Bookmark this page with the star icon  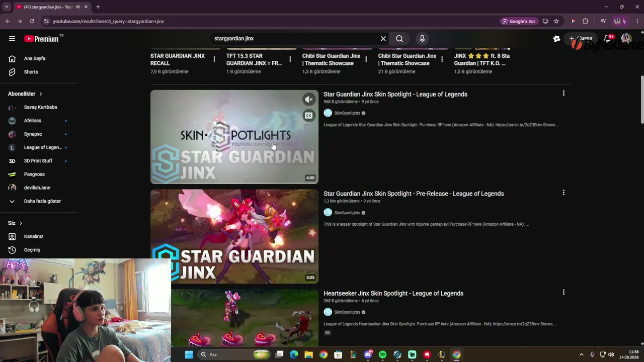click(x=556, y=21)
